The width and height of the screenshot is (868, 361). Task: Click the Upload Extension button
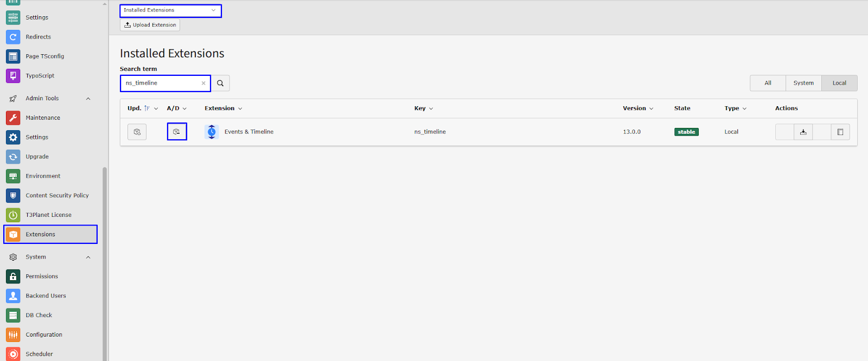[x=150, y=25]
